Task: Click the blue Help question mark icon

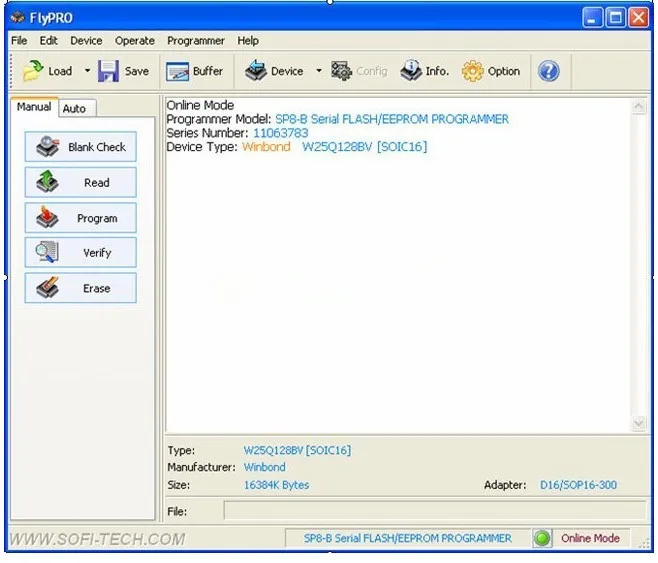Action: 548,70
